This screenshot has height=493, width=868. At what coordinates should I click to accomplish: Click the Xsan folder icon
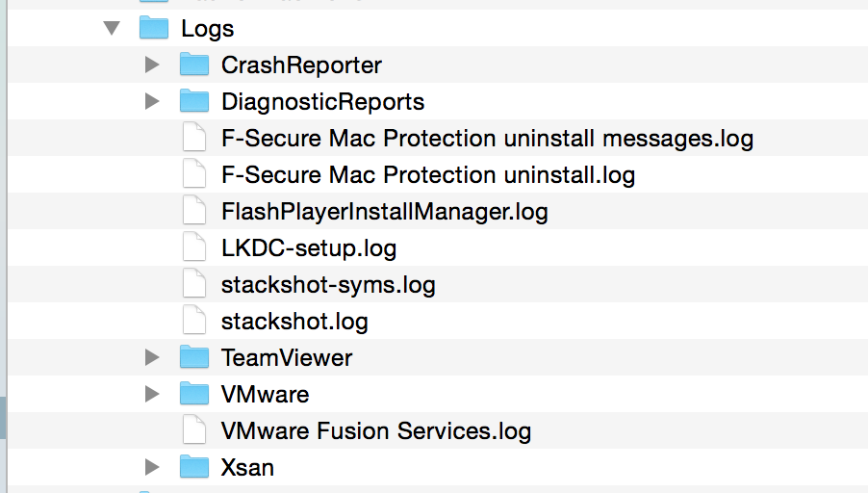click(194, 467)
